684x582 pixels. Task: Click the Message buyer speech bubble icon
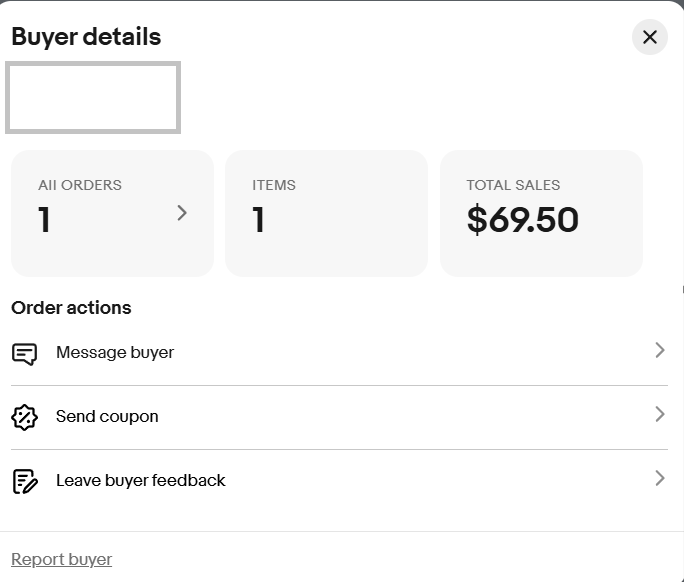point(25,353)
